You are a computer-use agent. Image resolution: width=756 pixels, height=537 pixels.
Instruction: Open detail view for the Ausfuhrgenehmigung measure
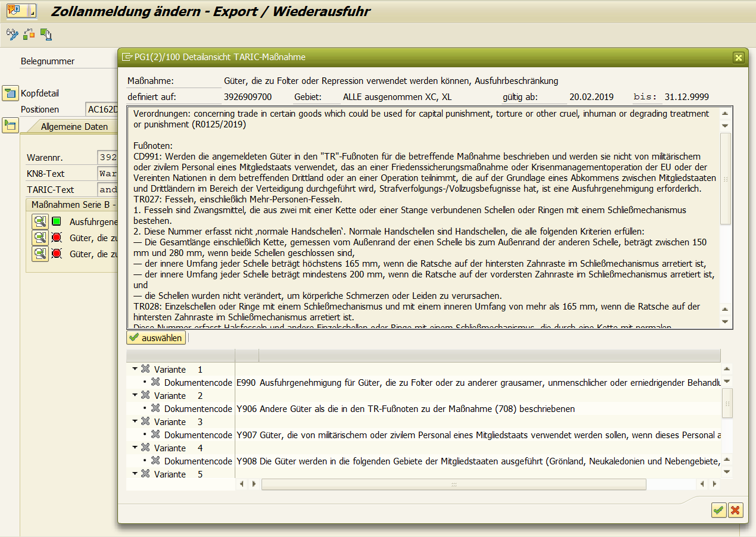(x=40, y=221)
